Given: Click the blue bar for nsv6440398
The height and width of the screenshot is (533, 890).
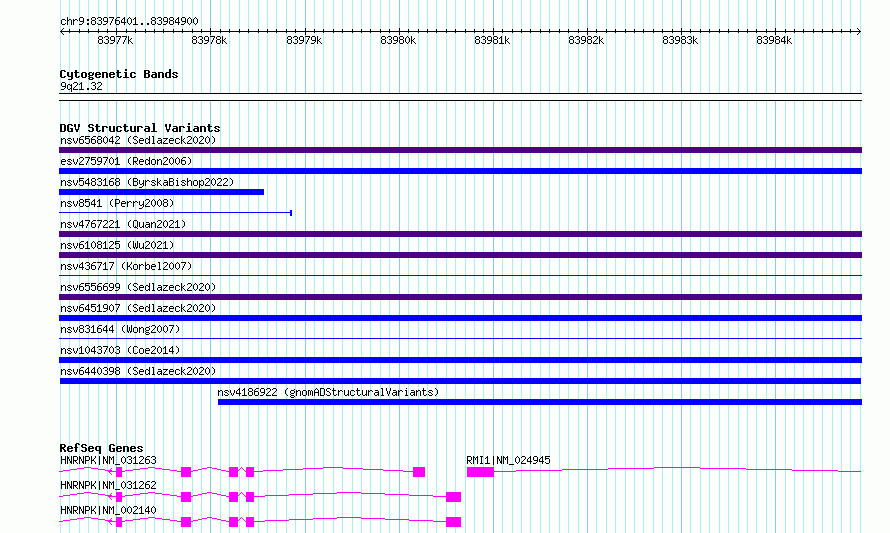Looking at the screenshot, I should [460, 381].
